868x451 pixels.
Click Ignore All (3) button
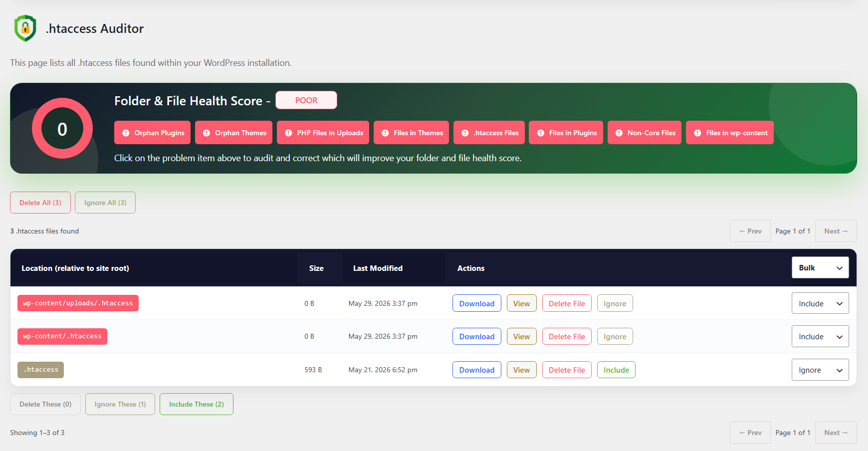click(x=105, y=203)
